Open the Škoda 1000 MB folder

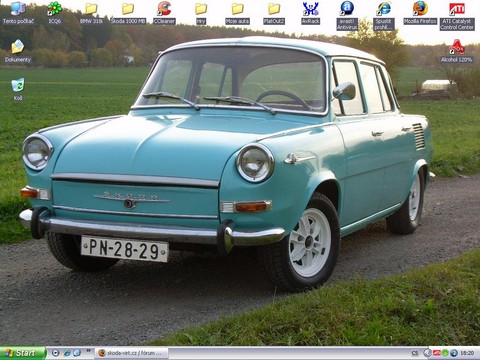[x=128, y=13]
